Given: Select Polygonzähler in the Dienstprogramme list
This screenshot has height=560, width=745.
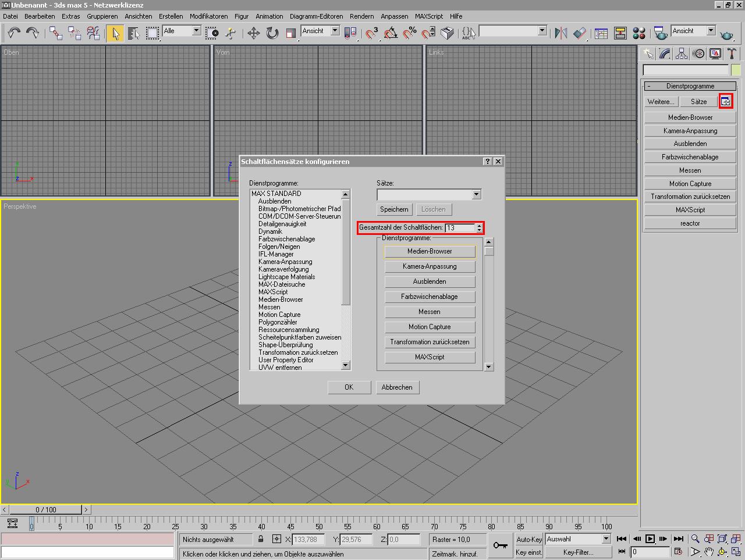Looking at the screenshot, I should click(278, 322).
